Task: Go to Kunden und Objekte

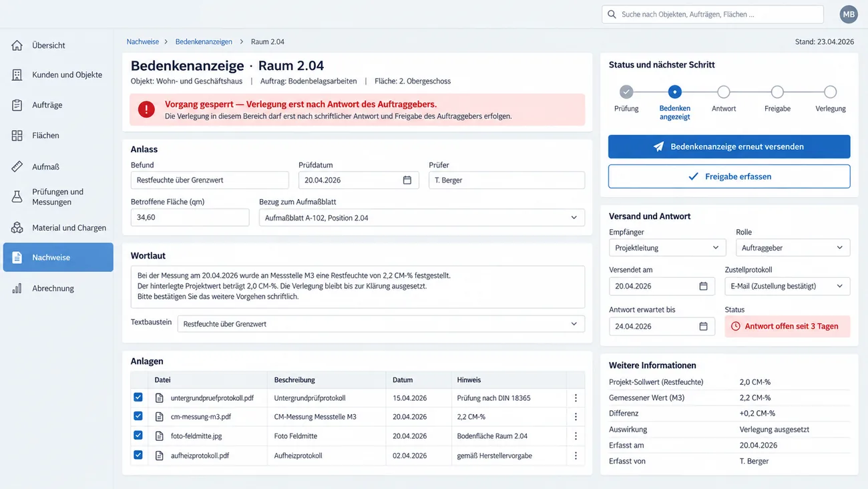Action: pyautogui.click(x=58, y=75)
